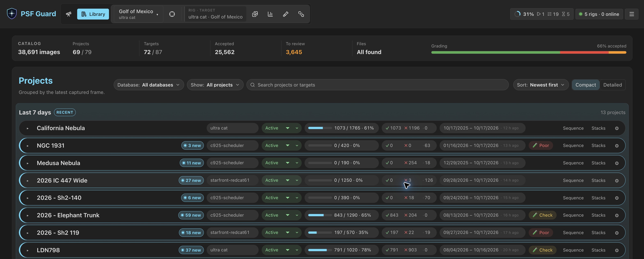
Task: Open settings gear for Medusa Nebula
Action: pos(617,163)
